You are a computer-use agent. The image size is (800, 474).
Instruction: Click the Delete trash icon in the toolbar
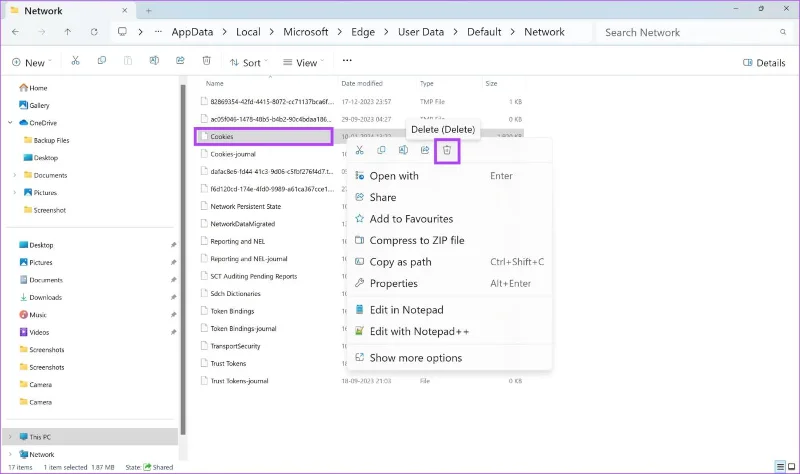[207, 61]
